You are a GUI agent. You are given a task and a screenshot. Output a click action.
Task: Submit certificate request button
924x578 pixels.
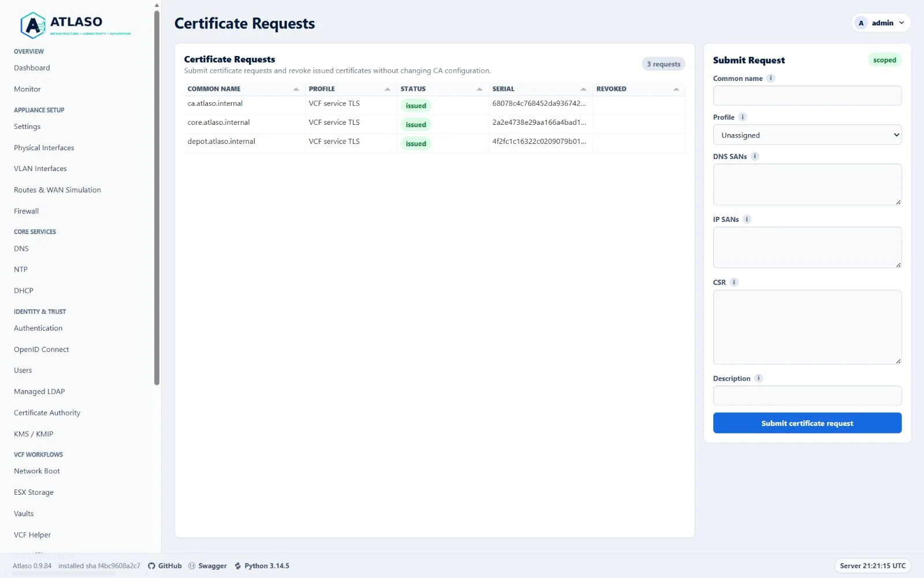pyautogui.click(x=807, y=423)
